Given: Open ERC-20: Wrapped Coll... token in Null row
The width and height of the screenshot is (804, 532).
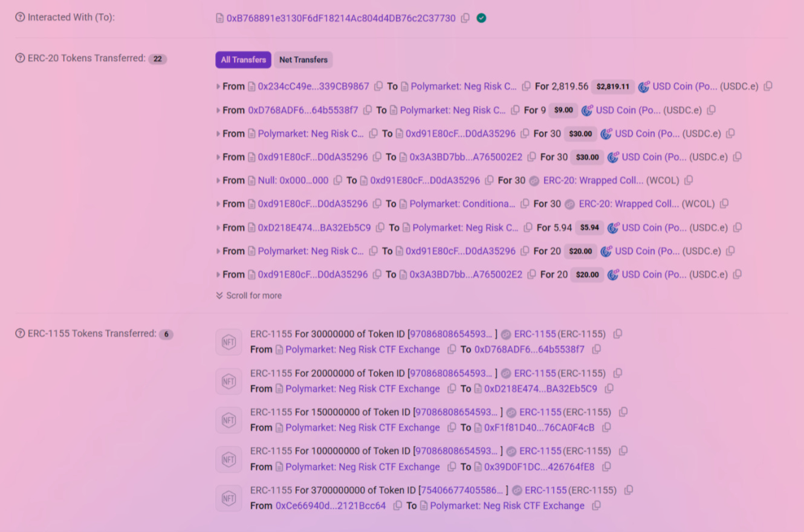Looking at the screenshot, I should point(594,180).
